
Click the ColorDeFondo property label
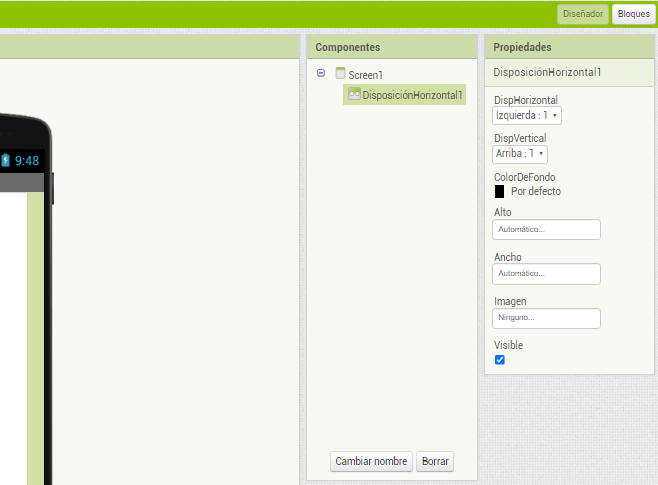525,177
